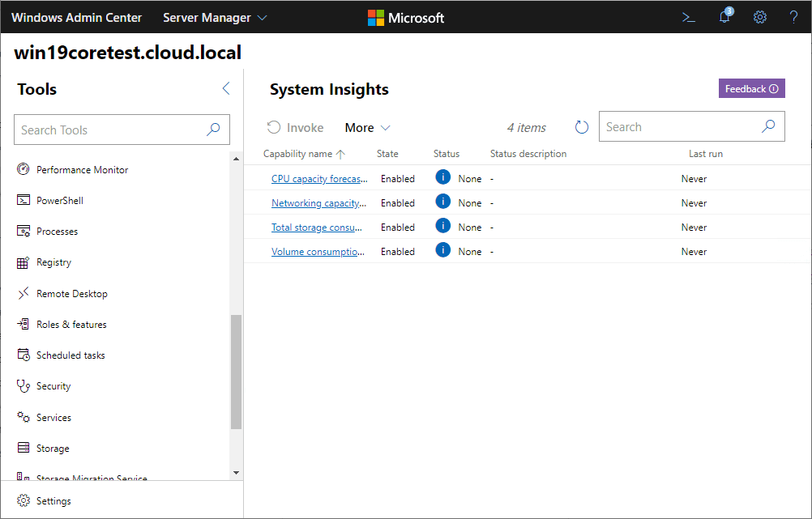Viewport: 812px width, 519px height.
Task: Refresh the System Insights list
Action: pyautogui.click(x=581, y=127)
